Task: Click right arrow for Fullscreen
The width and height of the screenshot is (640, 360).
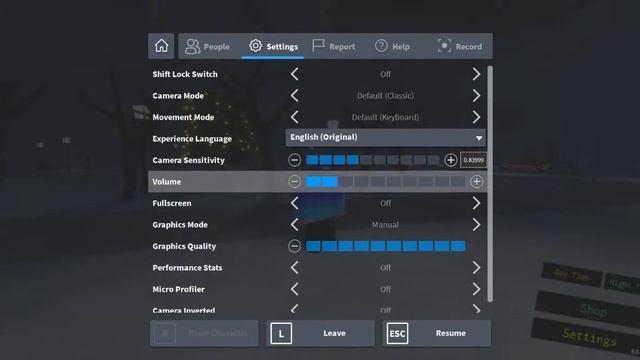Action: [x=476, y=203]
